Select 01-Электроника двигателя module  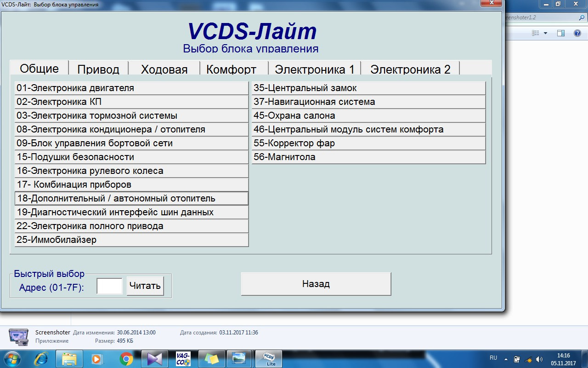tap(131, 88)
